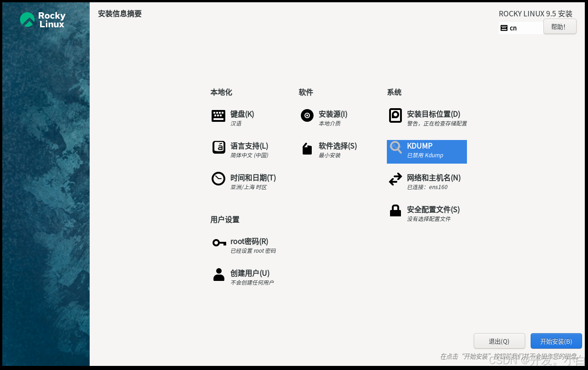Click the ROCKY LINUX 9.5 安装 title
This screenshot has width=588, height=370.
(536, 14)
